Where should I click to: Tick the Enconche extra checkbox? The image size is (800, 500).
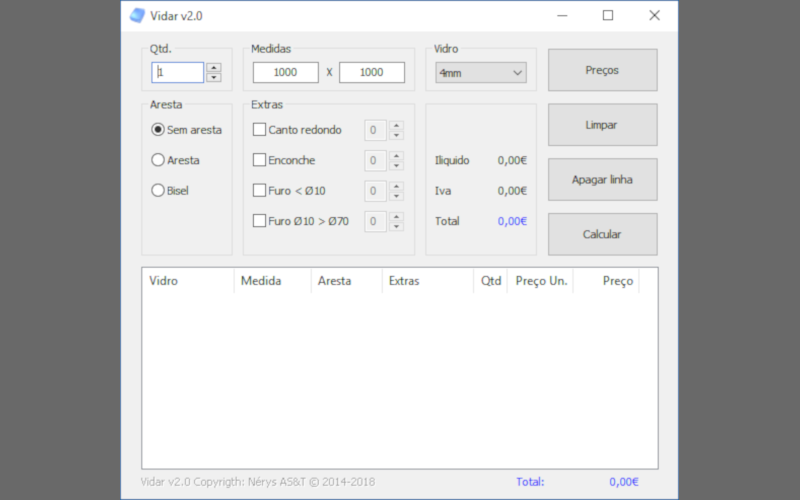point(259,160)
